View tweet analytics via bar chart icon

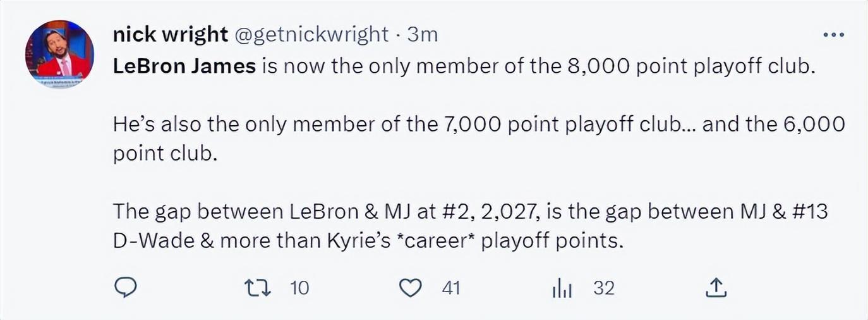562,289
